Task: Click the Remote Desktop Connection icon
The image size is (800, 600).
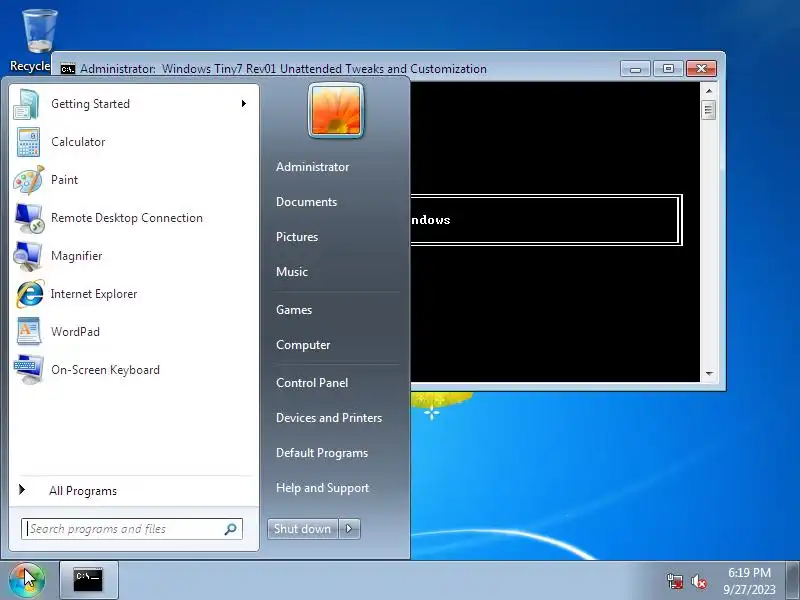Action: coord(29,218)
